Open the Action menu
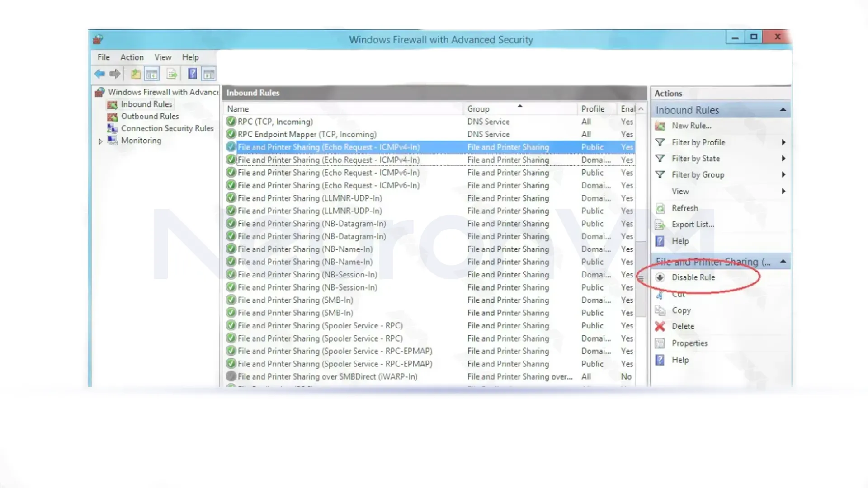Screen dimensions: 868x488 pos(132,57)
